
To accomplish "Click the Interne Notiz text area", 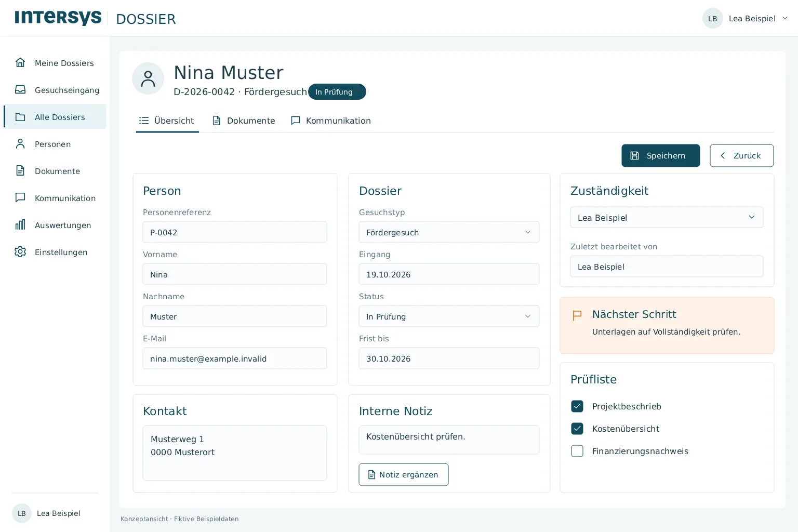I will pos(449,440).
